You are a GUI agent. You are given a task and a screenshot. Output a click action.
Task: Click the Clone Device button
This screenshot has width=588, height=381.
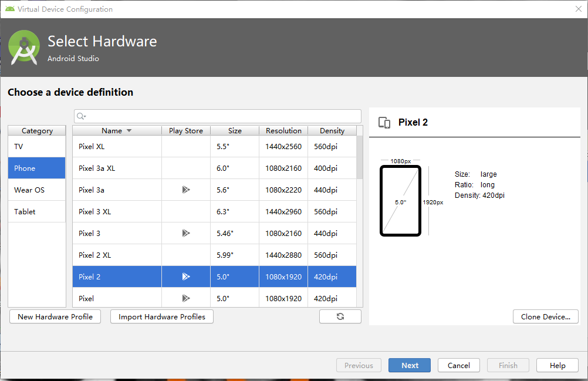546,316
